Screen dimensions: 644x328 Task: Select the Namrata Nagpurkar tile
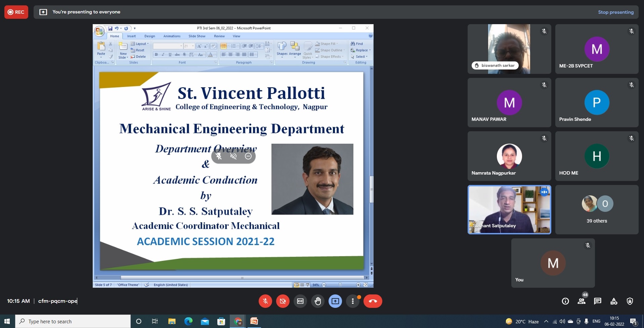pyautogui.click(x=509, y=156)
